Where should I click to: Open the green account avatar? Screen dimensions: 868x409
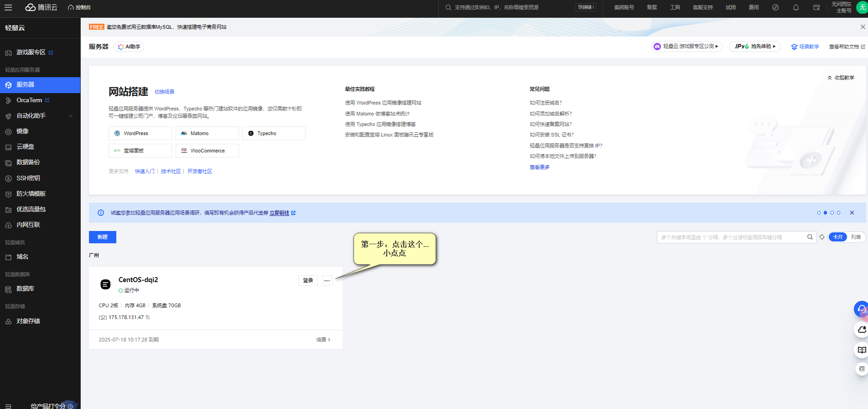click(862, 7)
